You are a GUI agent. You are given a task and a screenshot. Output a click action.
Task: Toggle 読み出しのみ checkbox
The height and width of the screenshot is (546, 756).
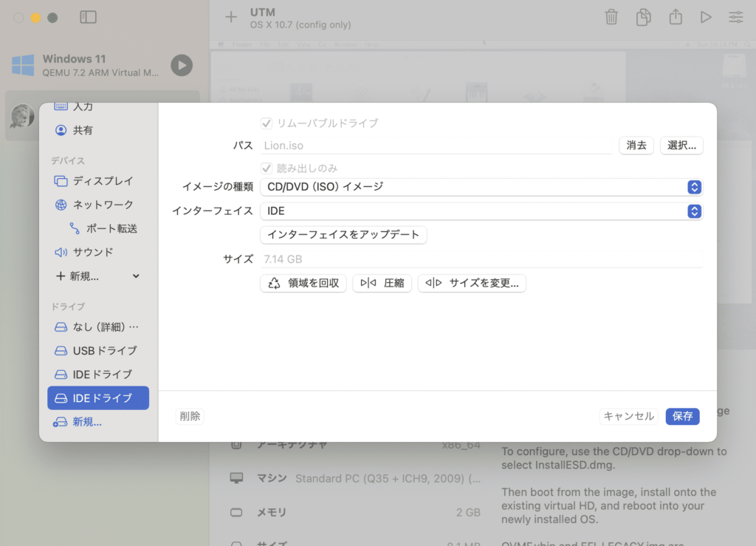(267, 168)
